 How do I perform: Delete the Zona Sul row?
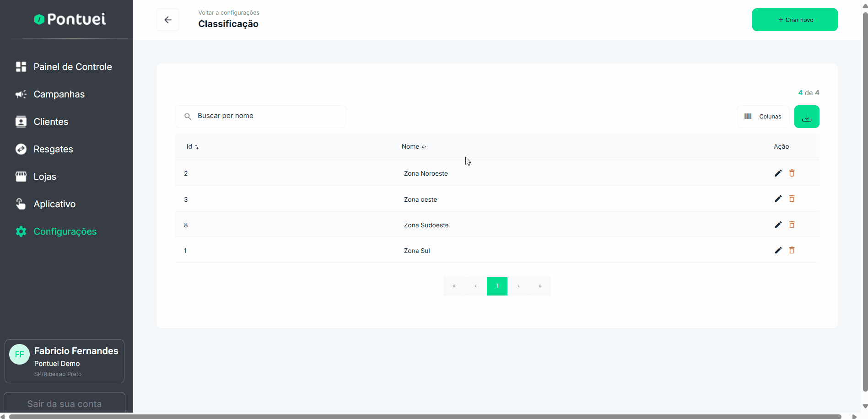click(792, 250)
